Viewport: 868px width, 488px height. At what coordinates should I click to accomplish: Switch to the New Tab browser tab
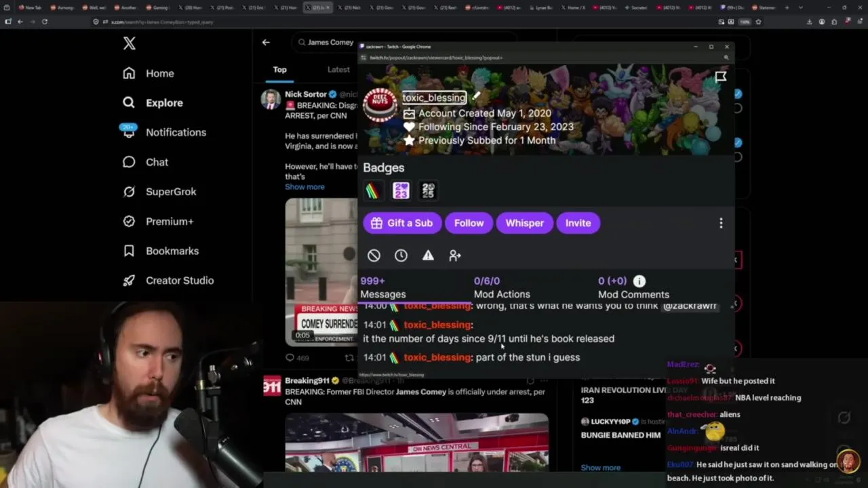(x=31, y=7)
